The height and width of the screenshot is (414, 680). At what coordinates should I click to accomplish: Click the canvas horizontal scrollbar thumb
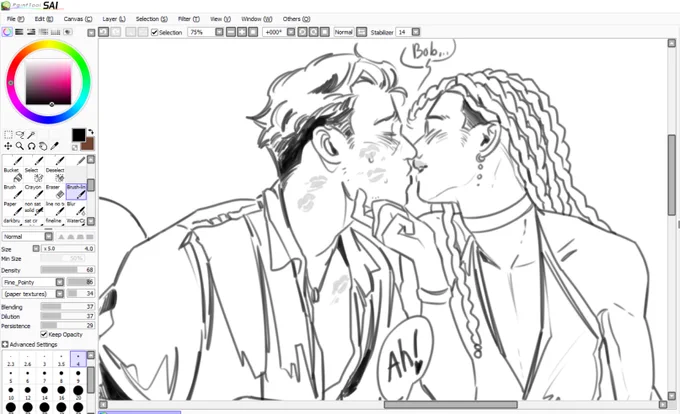[x=450, y=404]
